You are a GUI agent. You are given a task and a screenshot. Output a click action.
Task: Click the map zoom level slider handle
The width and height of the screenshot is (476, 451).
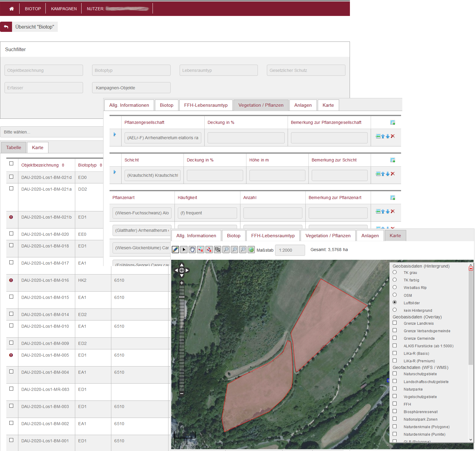[x=182, y=297]
